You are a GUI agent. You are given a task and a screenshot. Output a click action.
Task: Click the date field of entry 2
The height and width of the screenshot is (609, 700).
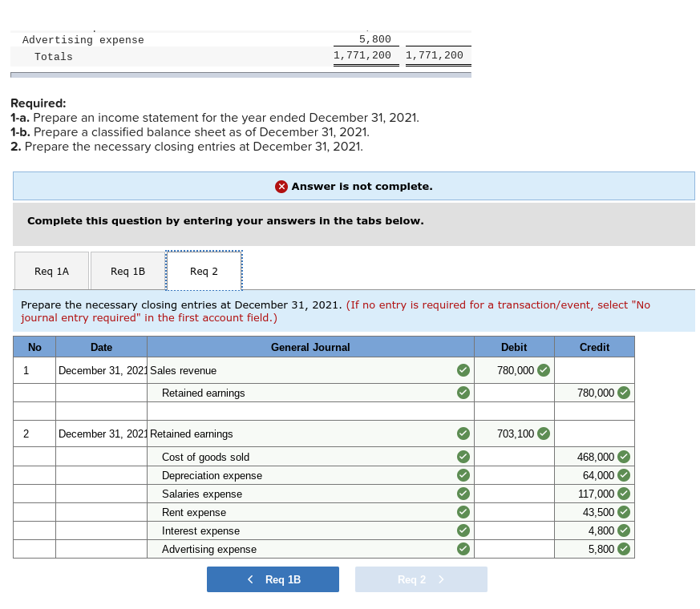click(101, 433)
